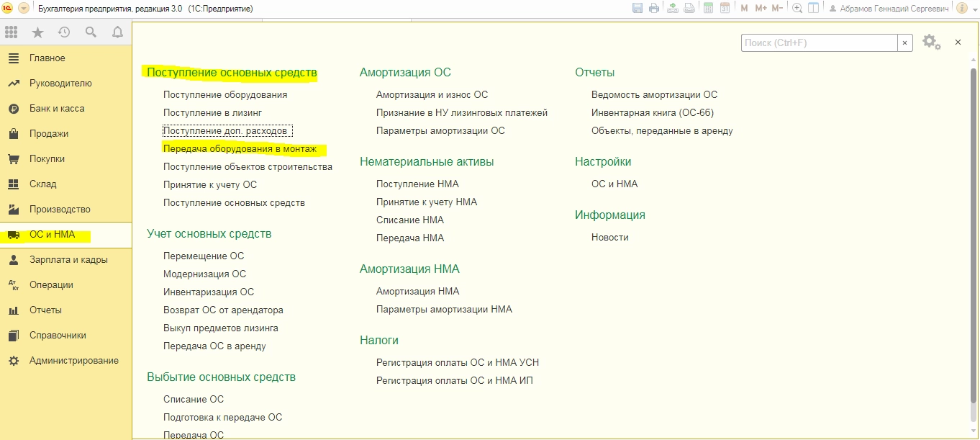Screen dimensions: 980x440
Task: Open Выкуп предметов лизинга link
Action: click(x=221, y=328)
